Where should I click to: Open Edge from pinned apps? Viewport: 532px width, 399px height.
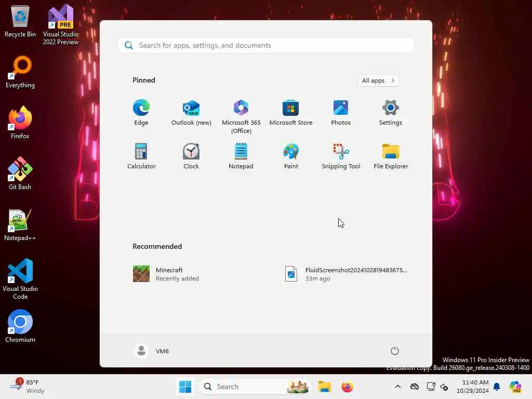tap(141, 113)
